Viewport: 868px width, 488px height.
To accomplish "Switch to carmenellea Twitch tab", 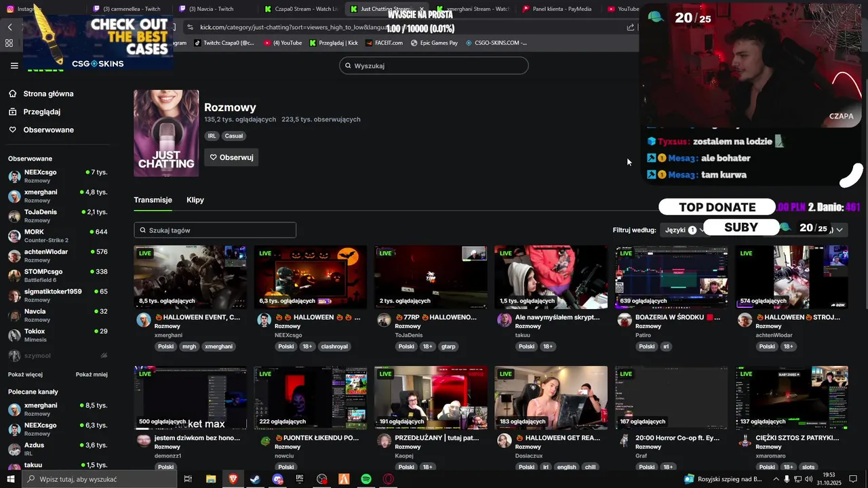I will tap(130, 9).
